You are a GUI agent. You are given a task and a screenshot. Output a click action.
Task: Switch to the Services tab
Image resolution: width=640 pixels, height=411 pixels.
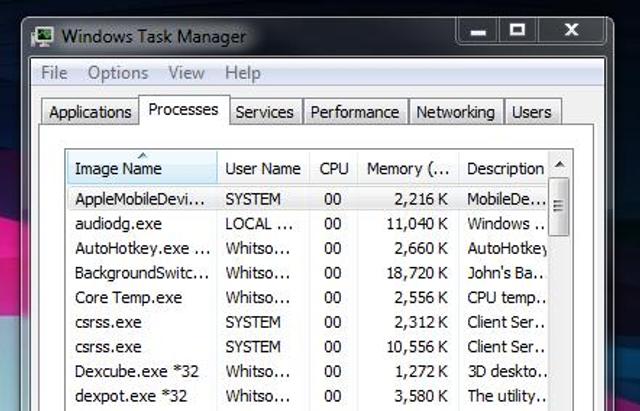click(x=264, y=112)
